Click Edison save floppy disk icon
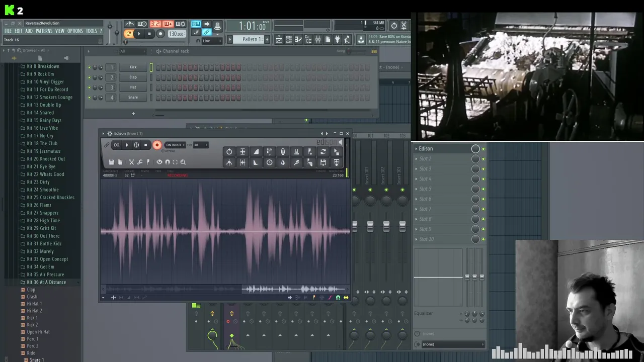Image resolution: width=644 pixels, height=362 pixels. 111,162
